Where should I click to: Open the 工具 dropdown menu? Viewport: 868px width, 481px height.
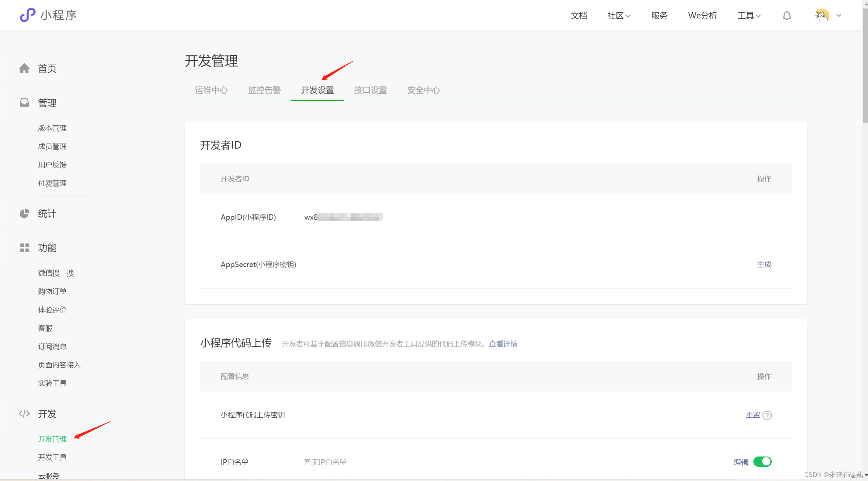tap(748, 15)
